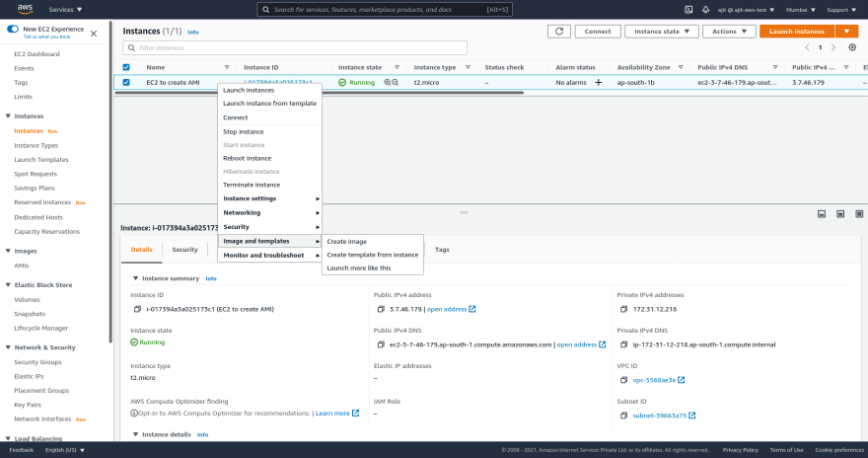The height and width of the screenshot is (458, 868).
Task: Sort by Instance state column filter arrow
Action: point(397,67)
